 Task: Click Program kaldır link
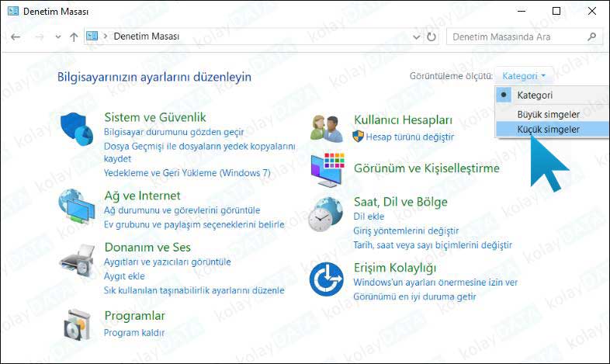(134, 332)
